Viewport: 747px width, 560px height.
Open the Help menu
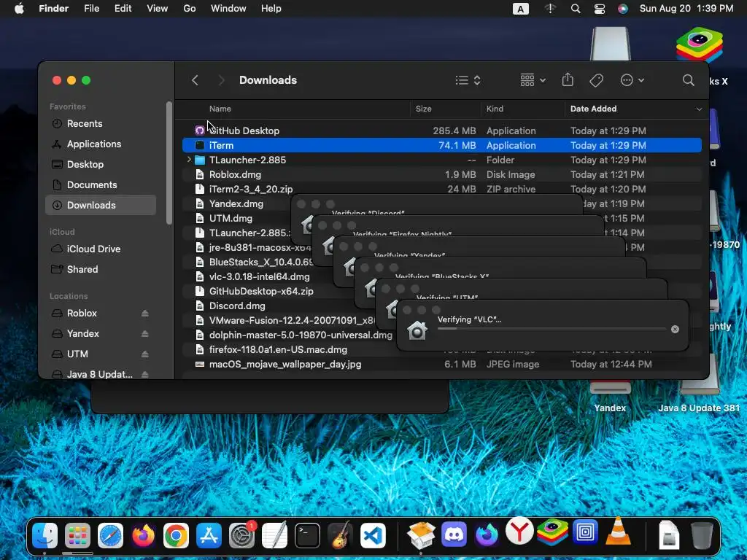[x=271, y=9]
